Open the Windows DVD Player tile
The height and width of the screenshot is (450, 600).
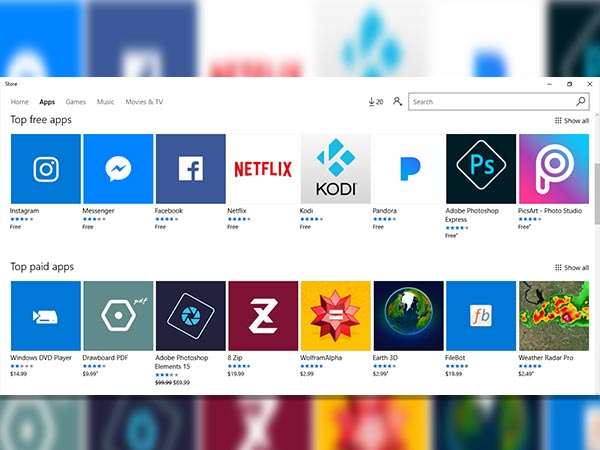(45, 316)
